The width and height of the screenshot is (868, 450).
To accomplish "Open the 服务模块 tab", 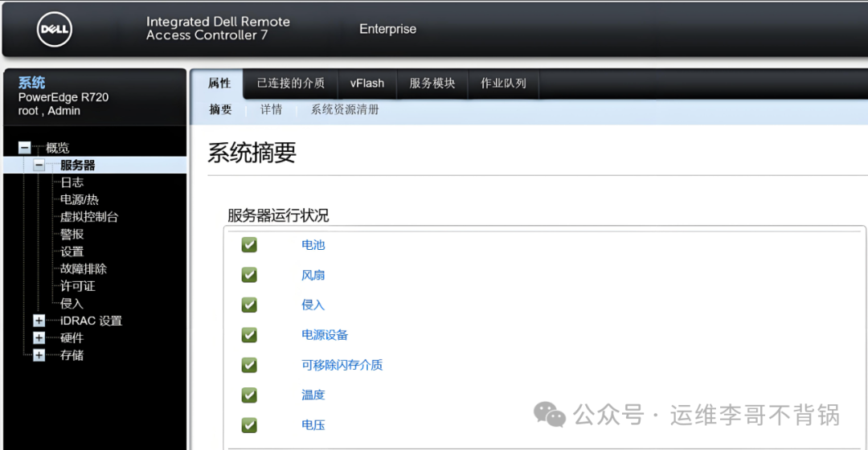I will (x=432, y=83).
